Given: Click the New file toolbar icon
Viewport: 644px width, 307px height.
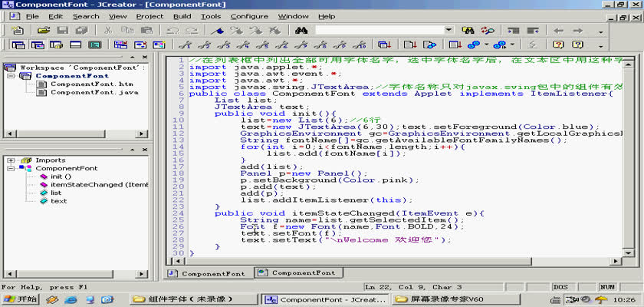Looking at the screenshot, I should (18, 31).
